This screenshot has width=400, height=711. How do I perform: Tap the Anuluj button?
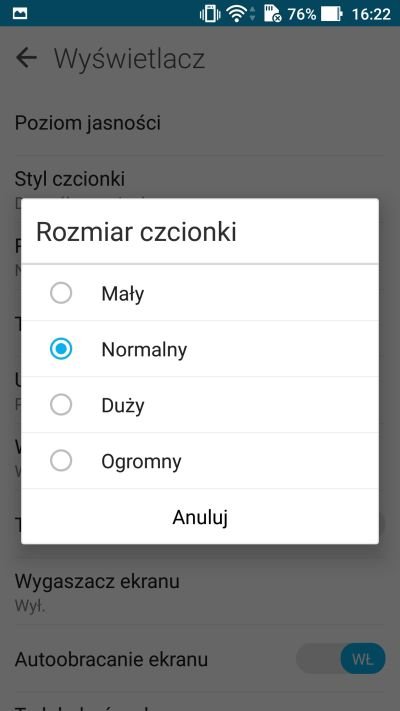coord(200,517)
